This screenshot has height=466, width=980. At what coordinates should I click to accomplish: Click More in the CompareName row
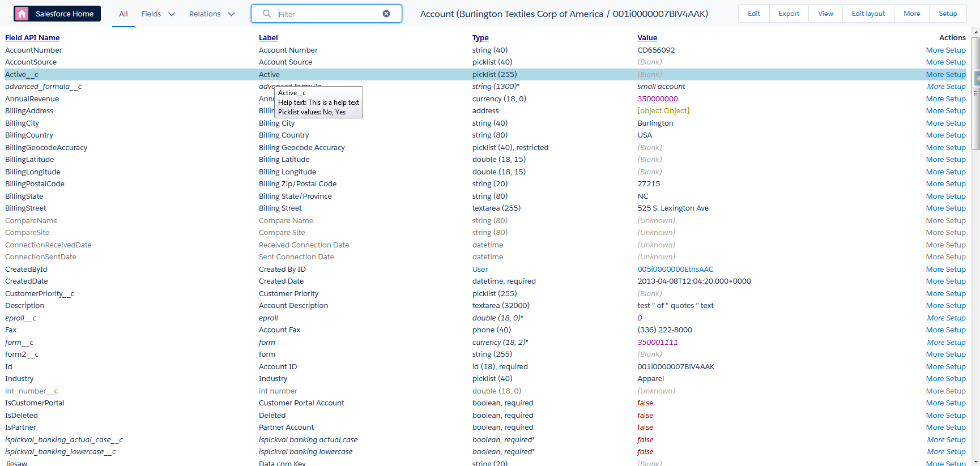935,221
